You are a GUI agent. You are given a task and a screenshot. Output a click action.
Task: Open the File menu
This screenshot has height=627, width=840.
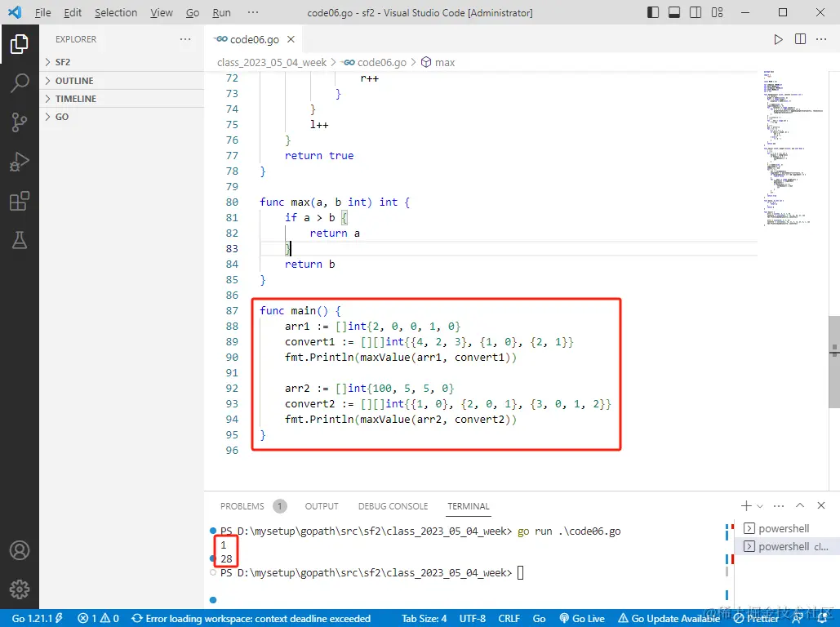pos(42,12)
